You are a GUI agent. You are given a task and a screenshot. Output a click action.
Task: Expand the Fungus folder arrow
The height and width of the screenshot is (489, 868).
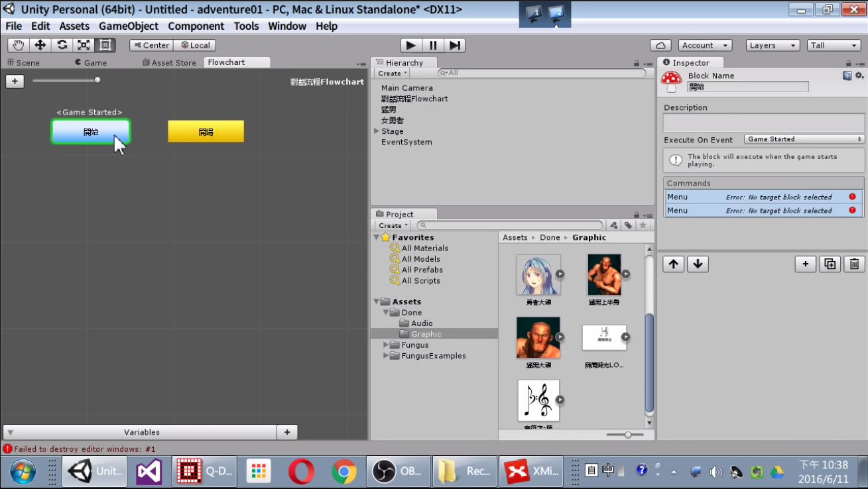pyautogui.click(x=386, y=345)
